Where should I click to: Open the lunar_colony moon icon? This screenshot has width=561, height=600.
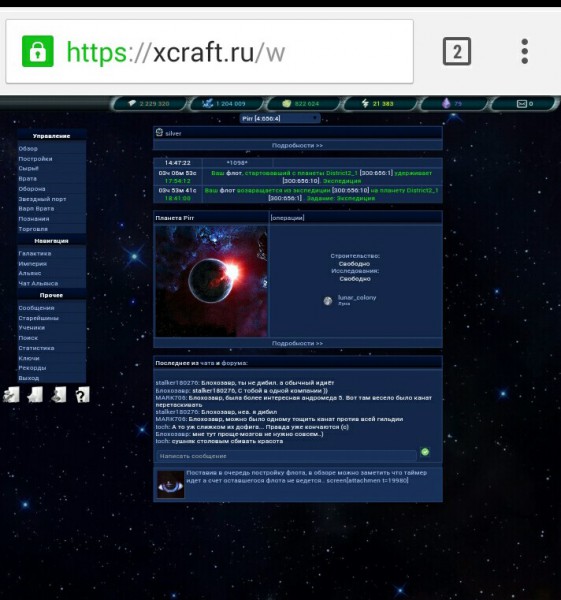point(328,301)
